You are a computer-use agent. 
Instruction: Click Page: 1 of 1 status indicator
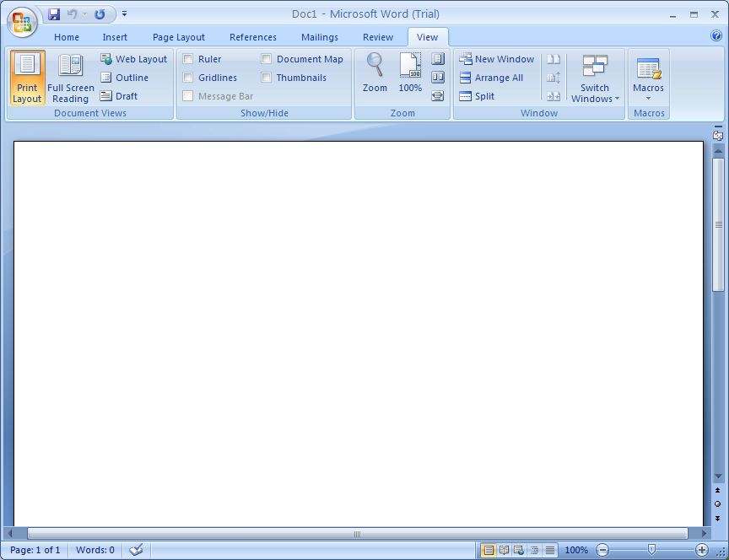(x=35, y=550)
